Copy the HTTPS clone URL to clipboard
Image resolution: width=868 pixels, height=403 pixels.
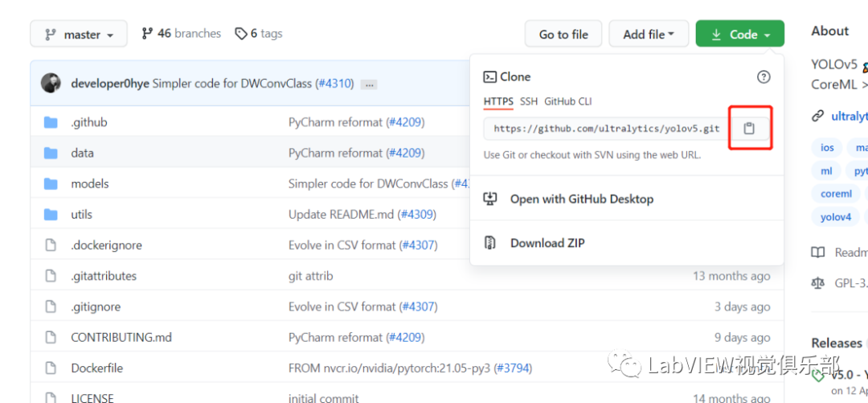pos(749,129)
